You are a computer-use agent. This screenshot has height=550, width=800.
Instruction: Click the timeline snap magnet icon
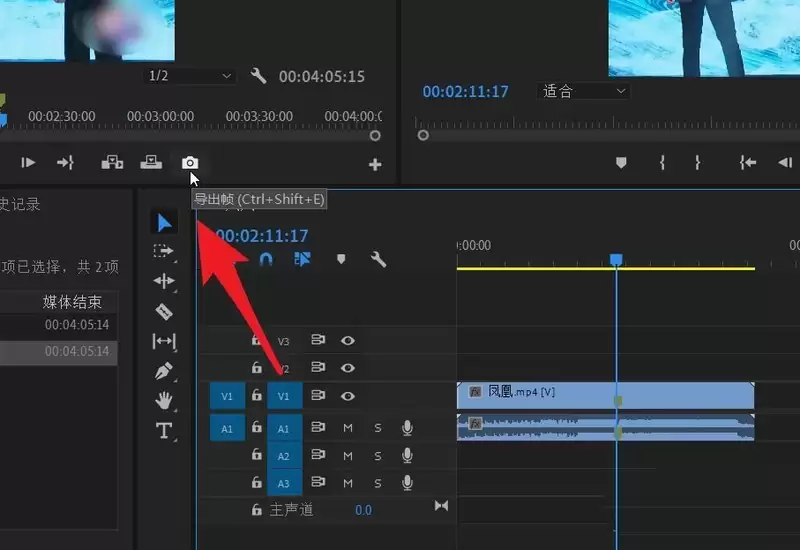pos(266,259)
